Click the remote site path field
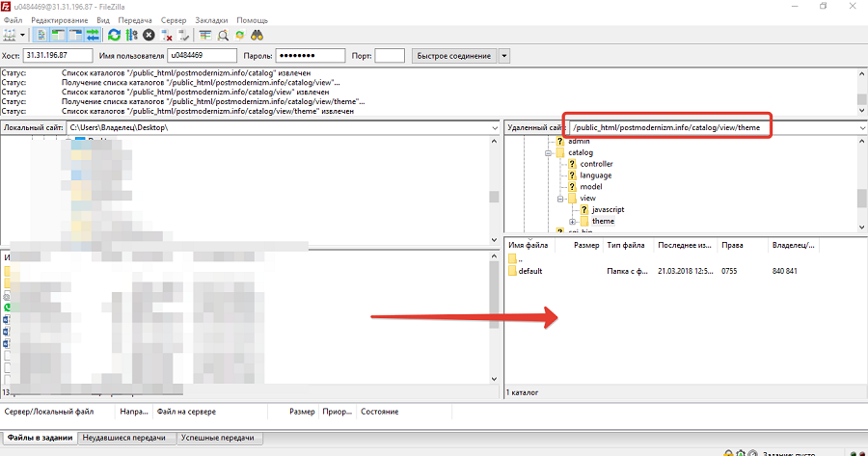 713,128
